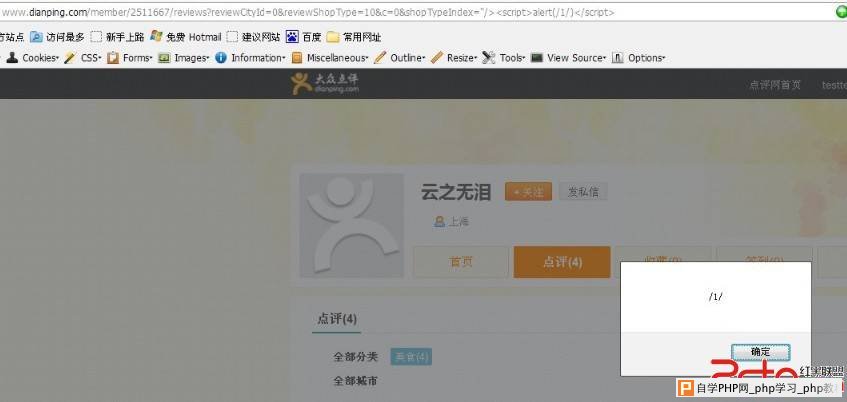Click the /1/ alert message text

click(715, 297)
